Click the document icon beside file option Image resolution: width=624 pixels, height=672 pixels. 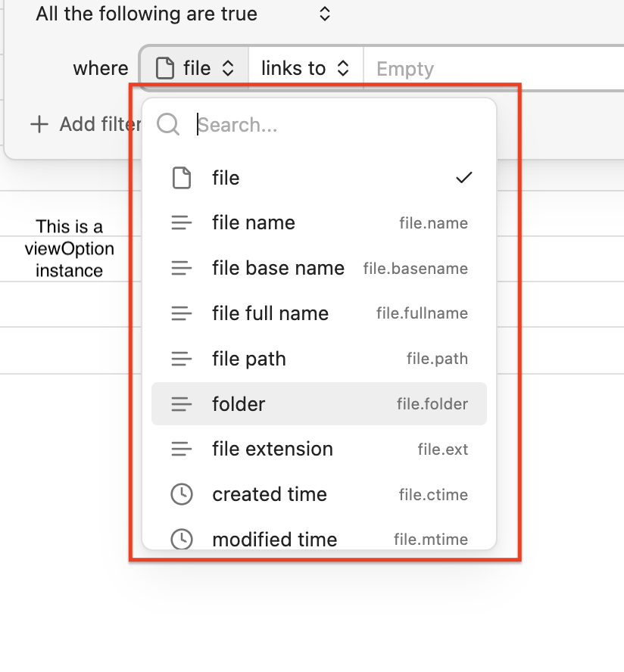point(182,178)
